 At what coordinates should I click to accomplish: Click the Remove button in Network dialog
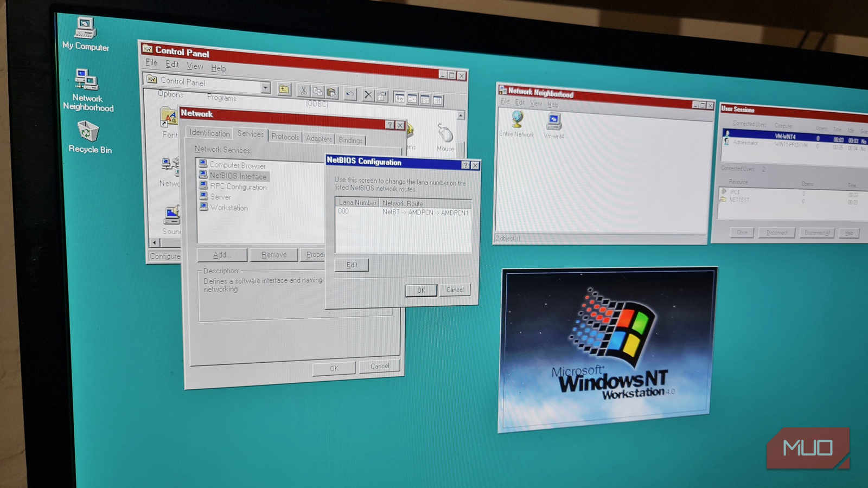274,255
